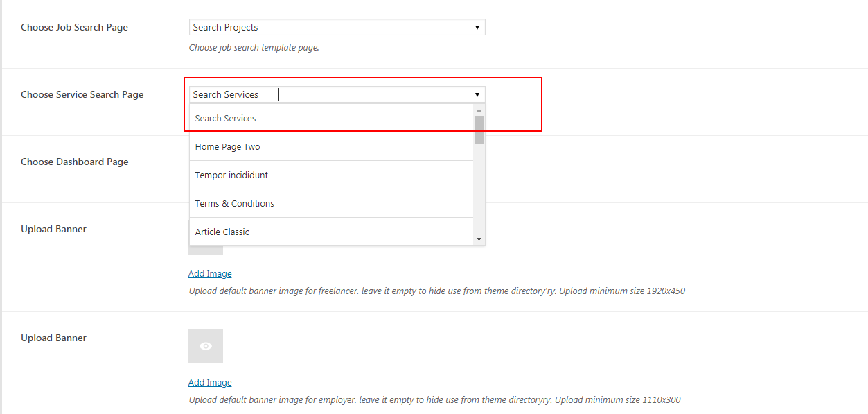Click the dropdown list scroll down arrow

click(x=479, y=239)
